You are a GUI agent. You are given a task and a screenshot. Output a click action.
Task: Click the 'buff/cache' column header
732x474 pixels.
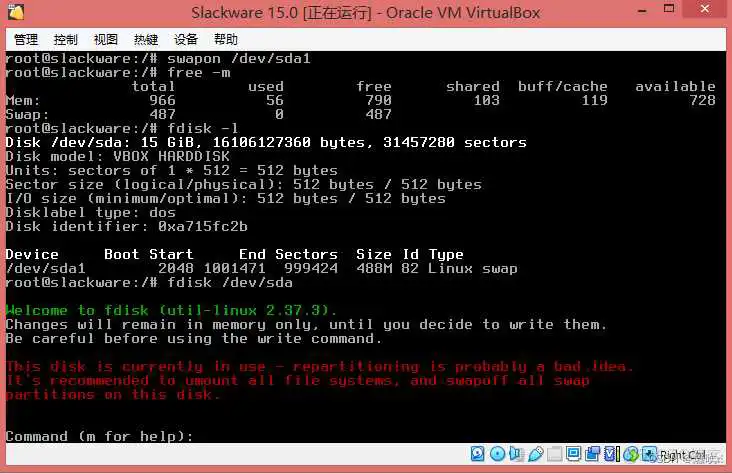click(x=563, y=86)
